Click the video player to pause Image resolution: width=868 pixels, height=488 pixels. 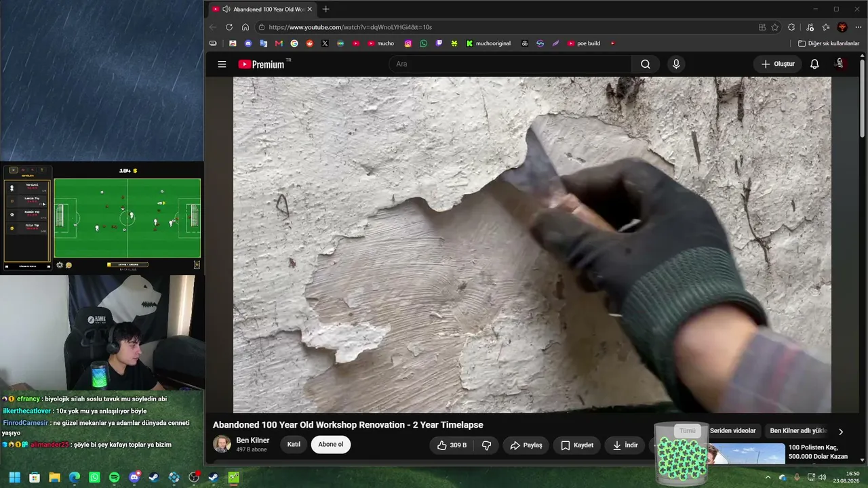(532, 245)
